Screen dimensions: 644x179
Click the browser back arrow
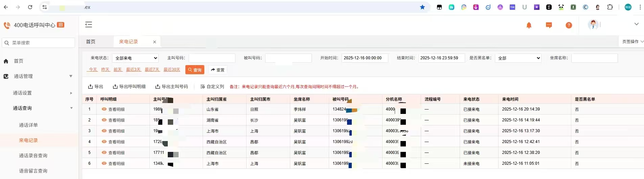pos(6,7)
